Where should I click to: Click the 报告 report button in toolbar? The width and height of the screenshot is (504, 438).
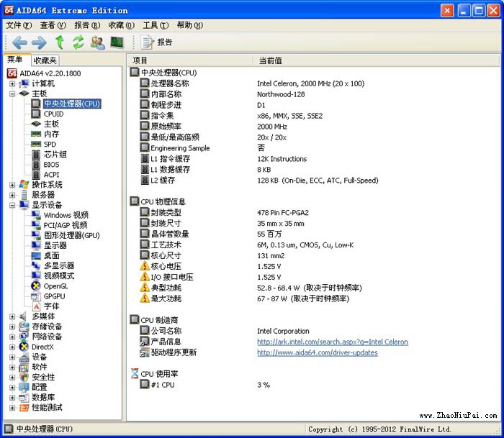(x=157, y=42)
